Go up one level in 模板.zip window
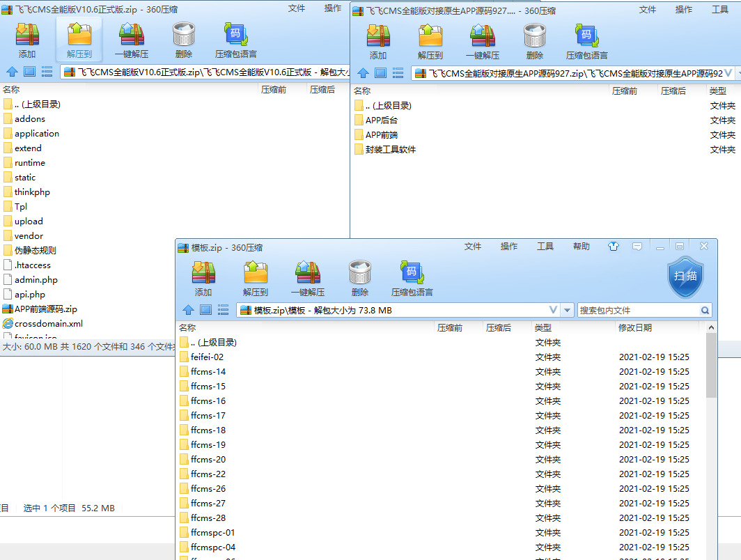This screenshot has width=741, height=560. coord(188,310)
